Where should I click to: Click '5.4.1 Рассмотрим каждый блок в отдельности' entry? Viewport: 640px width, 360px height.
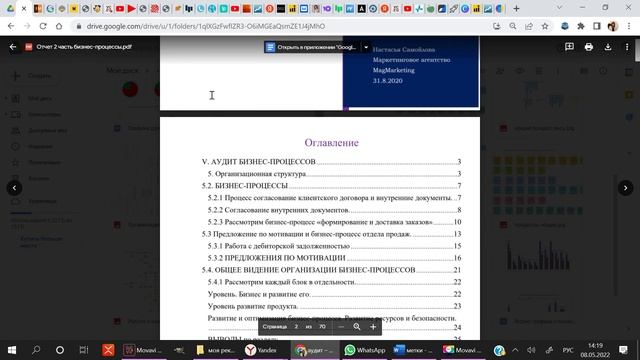334,282
